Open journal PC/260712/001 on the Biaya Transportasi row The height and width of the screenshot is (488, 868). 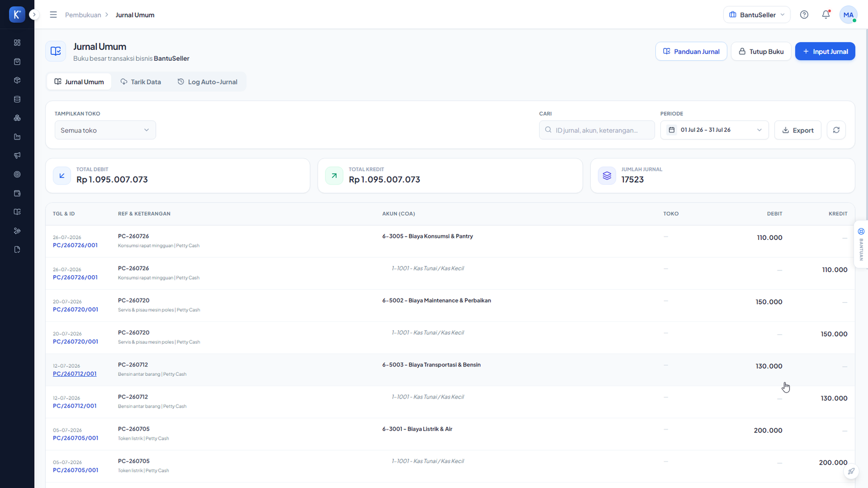pyautogui.click(x=75, y=374)
